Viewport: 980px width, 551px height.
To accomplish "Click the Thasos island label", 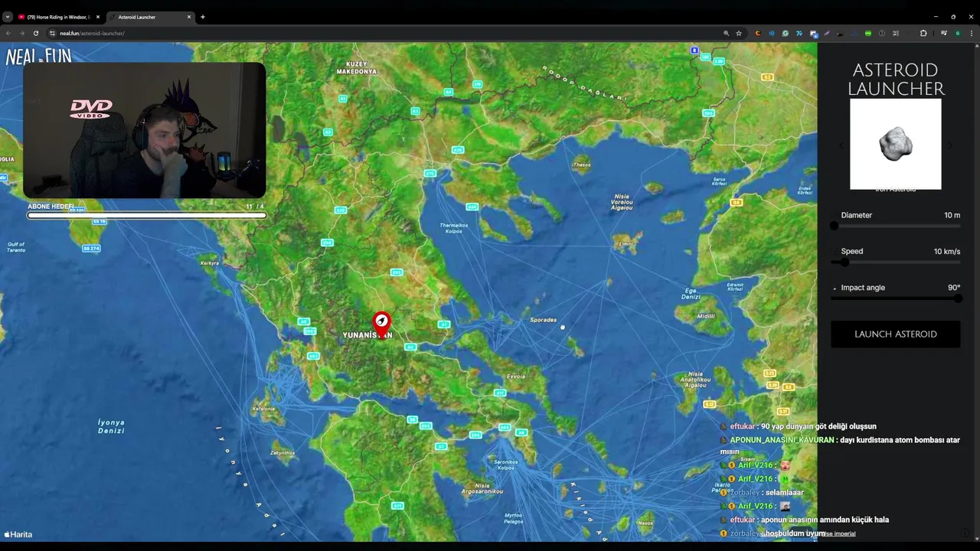I will [x=582, y=165].
